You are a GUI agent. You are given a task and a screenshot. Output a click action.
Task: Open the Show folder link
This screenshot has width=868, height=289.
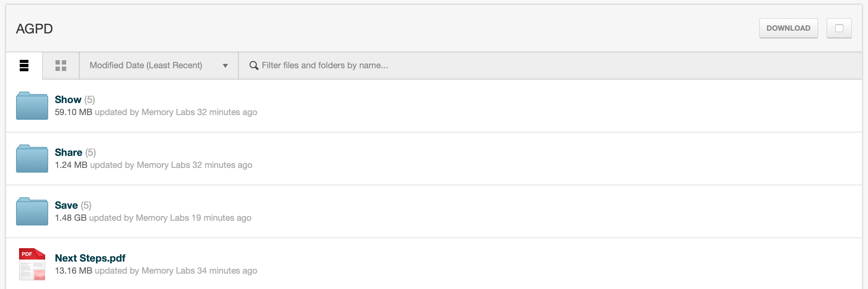pos(68,99)
